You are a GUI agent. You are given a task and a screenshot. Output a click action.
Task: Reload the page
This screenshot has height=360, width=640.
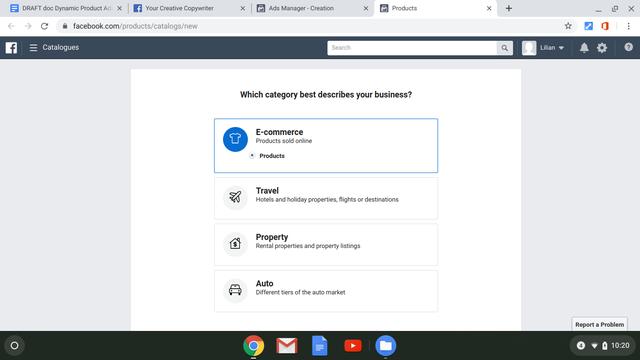click(44, 26)
